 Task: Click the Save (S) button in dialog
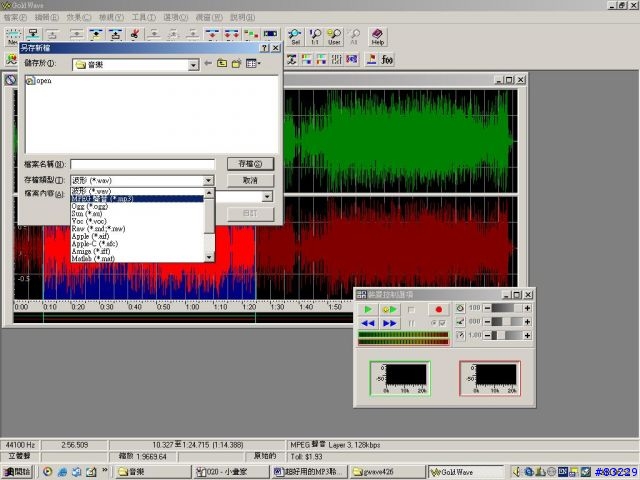pyautogui.click(x=250, y=164)
